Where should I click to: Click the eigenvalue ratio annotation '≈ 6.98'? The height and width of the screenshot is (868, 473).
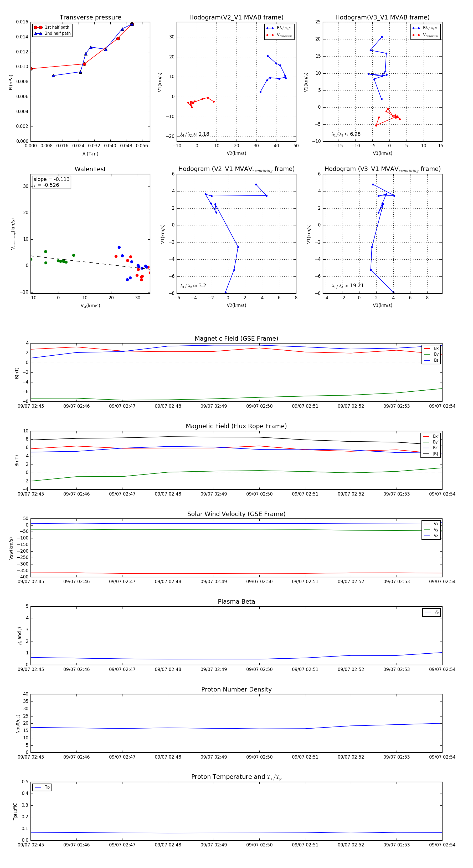click(346, 134)
